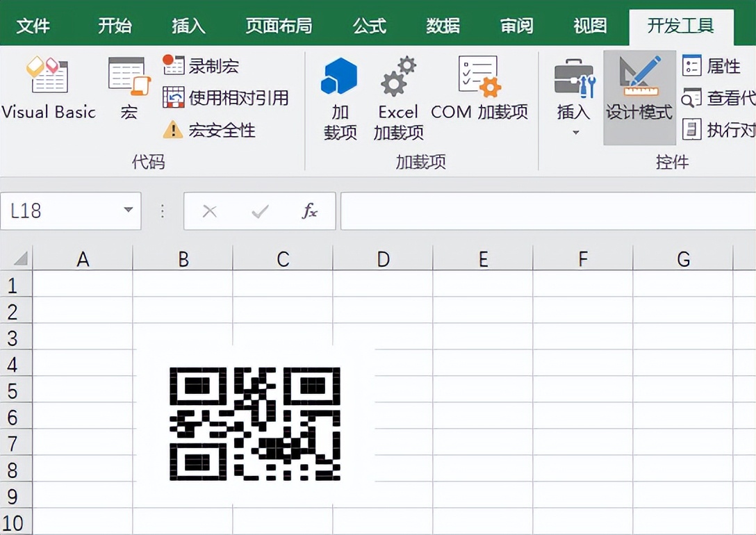Open the Visual Basic editor
This screenshot has height=535, width=756.
tap(48, 88)
